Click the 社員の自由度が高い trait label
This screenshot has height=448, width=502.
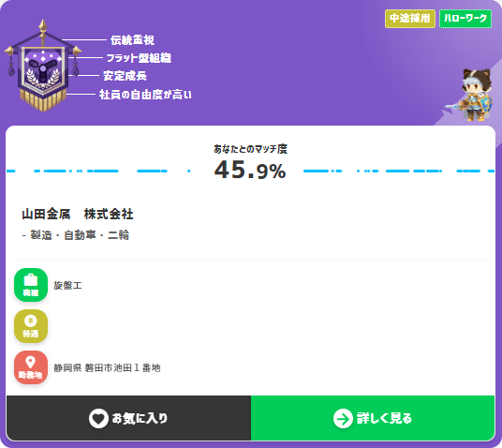tap(145, 95)
